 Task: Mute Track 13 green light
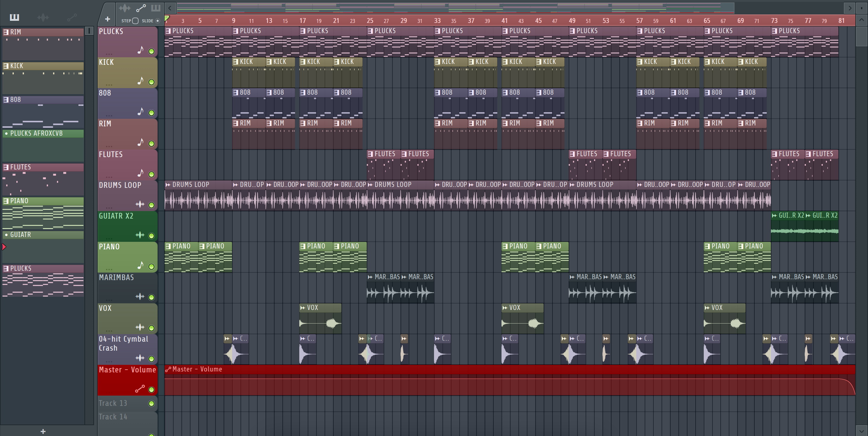152,404
